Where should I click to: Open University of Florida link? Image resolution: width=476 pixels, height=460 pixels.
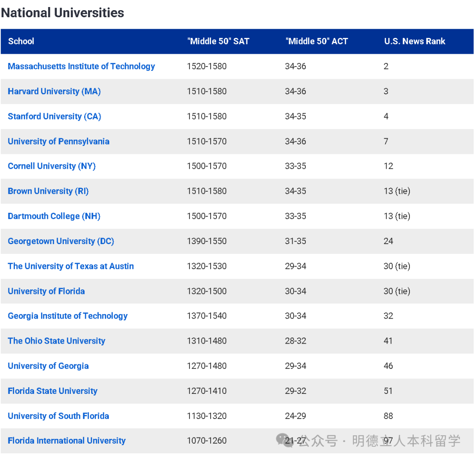[46, 291]
